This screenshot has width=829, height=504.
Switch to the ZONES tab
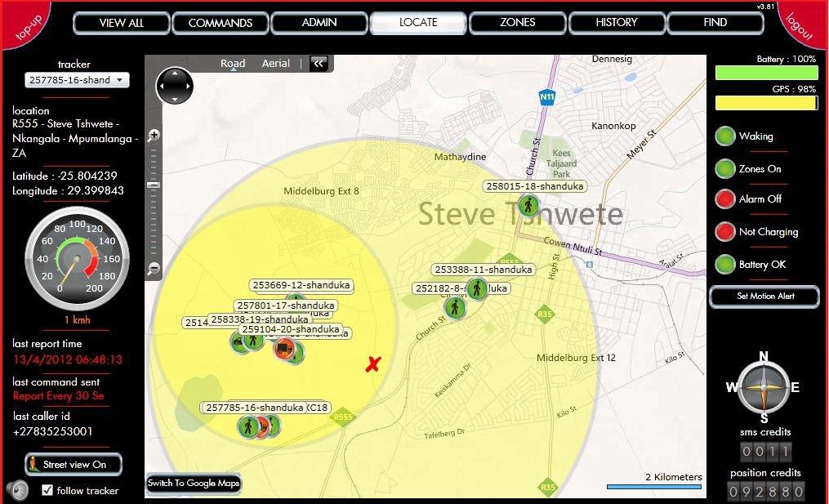click(x=518, y=23)
